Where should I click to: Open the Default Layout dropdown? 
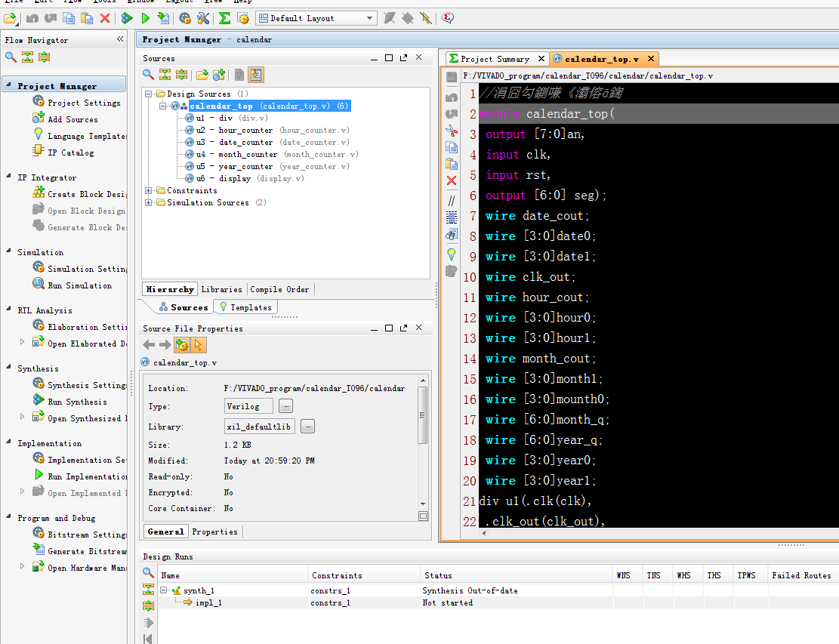tap(369, 18)
